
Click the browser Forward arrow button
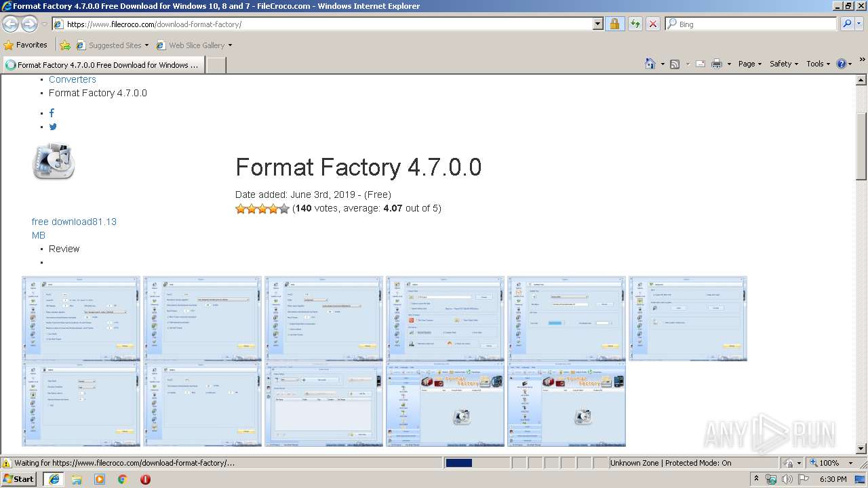click(x=29, y=24)
